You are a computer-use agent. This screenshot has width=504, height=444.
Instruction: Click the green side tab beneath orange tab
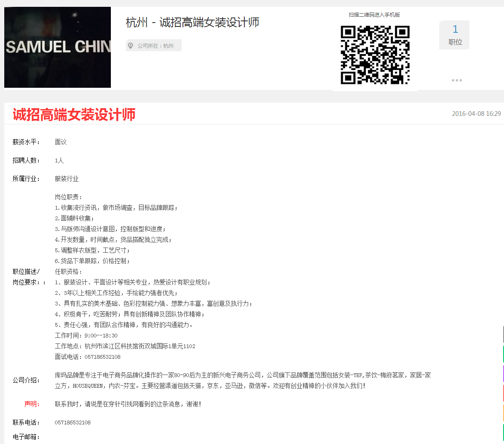(503, 432)
